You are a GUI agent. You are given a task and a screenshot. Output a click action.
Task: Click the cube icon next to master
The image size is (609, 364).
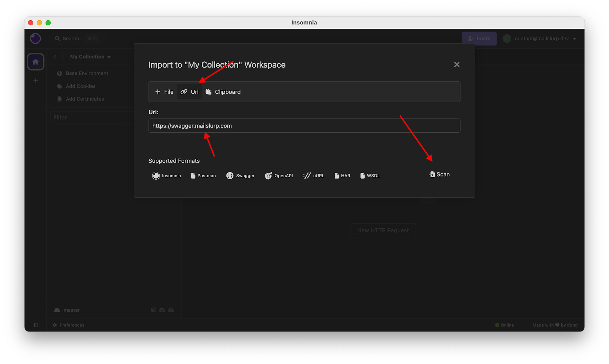(154, 310)
